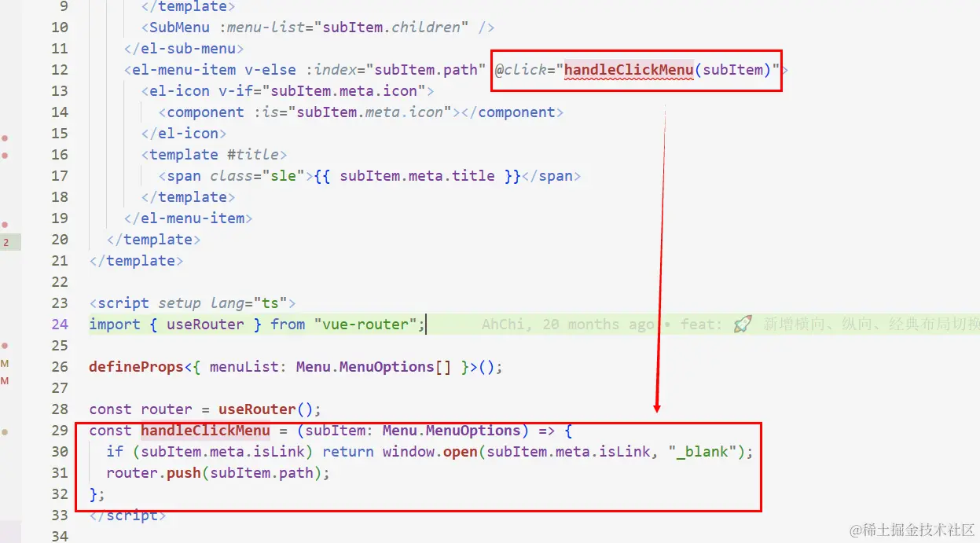Screen dimensions: 980x543
Task: Click the closing template tag on line 21
Action: pos(136,261)
